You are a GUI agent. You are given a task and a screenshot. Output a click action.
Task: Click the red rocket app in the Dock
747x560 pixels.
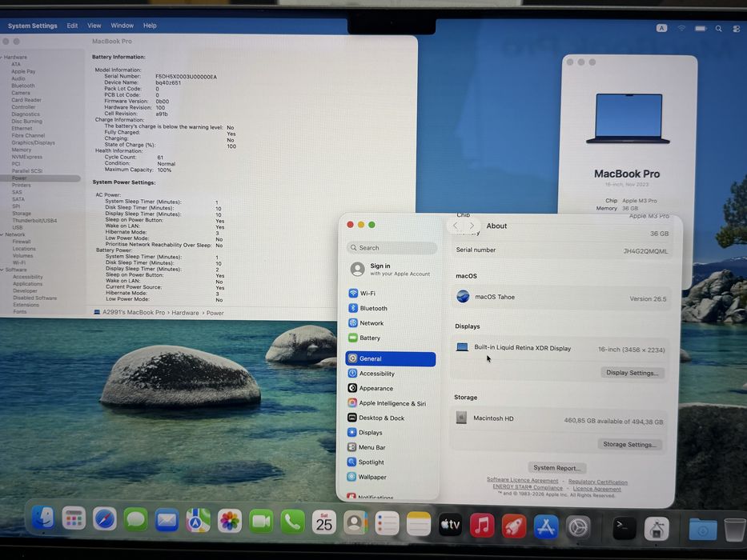click(x=514, y=526)
